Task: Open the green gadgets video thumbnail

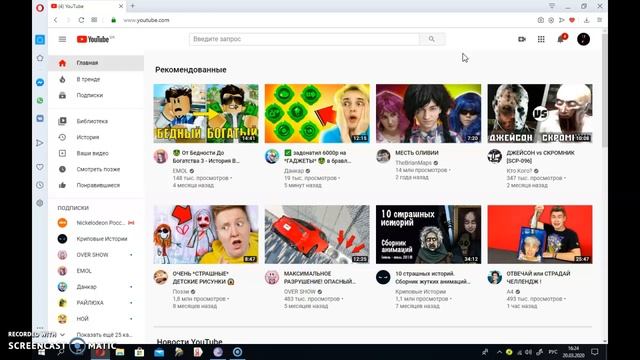Action: pos(317,113)
